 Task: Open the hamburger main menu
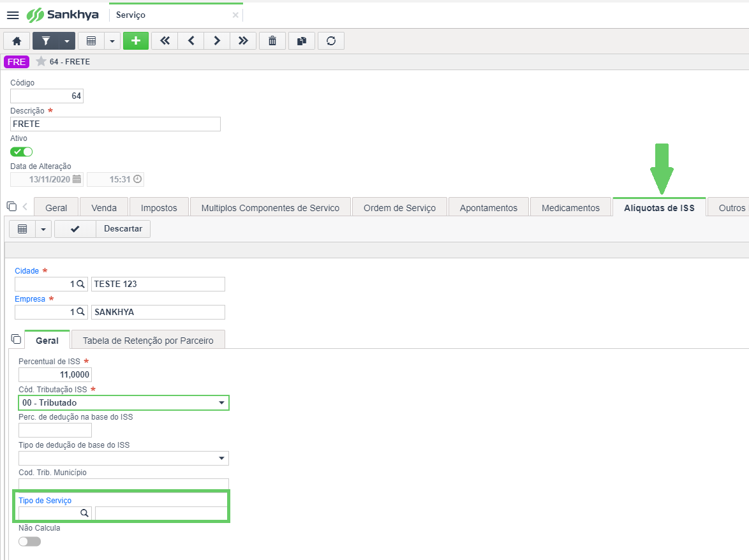coord(13,15)
